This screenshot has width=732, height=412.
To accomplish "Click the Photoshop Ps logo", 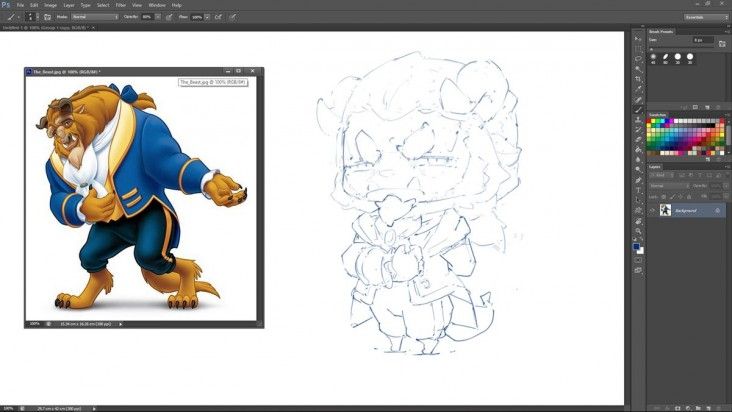I will (x=6, y=5).
